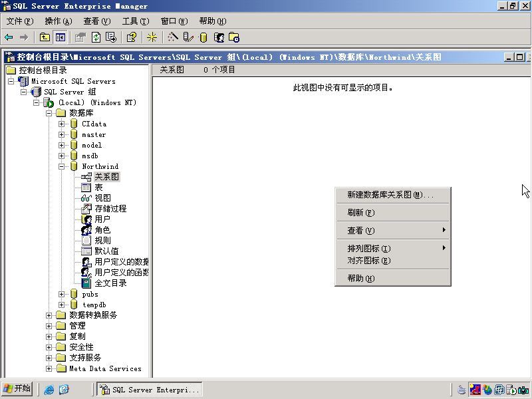Expand the 复制 folder
This screenshot has width=532, height=399.
(49, 336)
